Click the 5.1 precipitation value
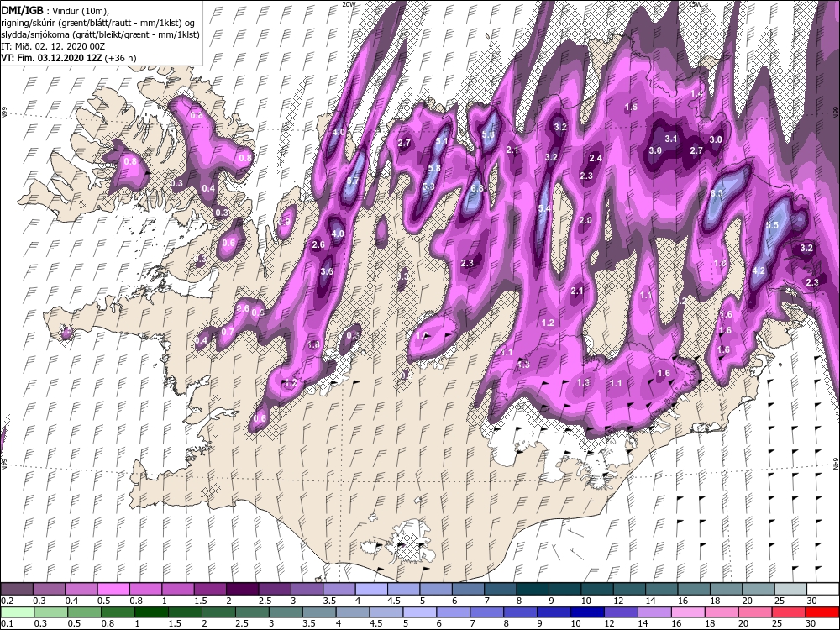 click(442, 141)
